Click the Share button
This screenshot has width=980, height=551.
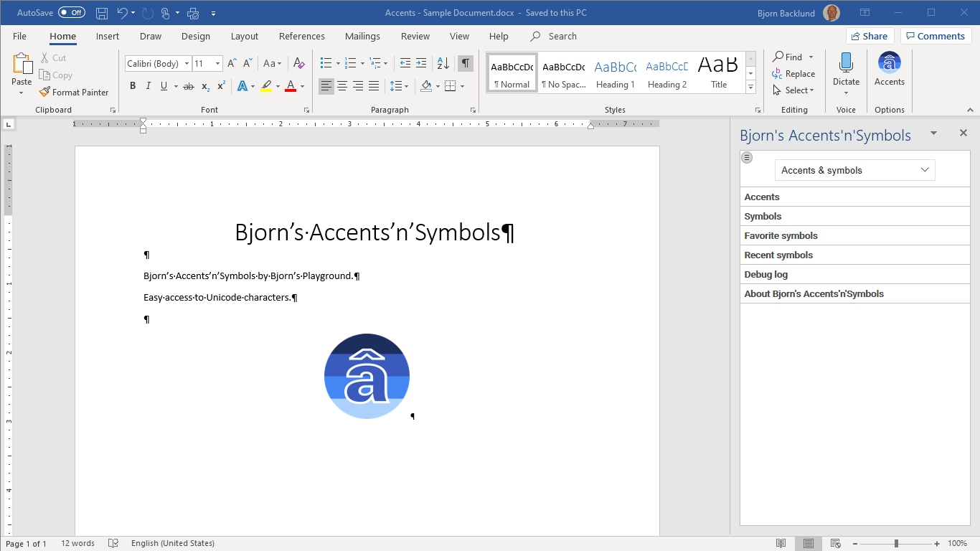pos(869,36)
